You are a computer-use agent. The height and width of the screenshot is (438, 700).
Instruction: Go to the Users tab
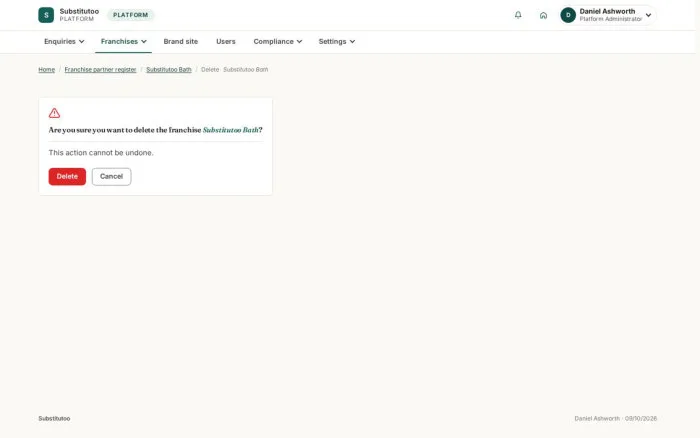225,42
